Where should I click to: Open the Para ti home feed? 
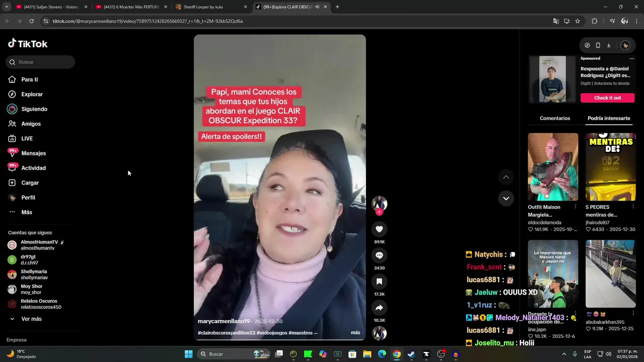pyautogui.click(x=29, y=79)
